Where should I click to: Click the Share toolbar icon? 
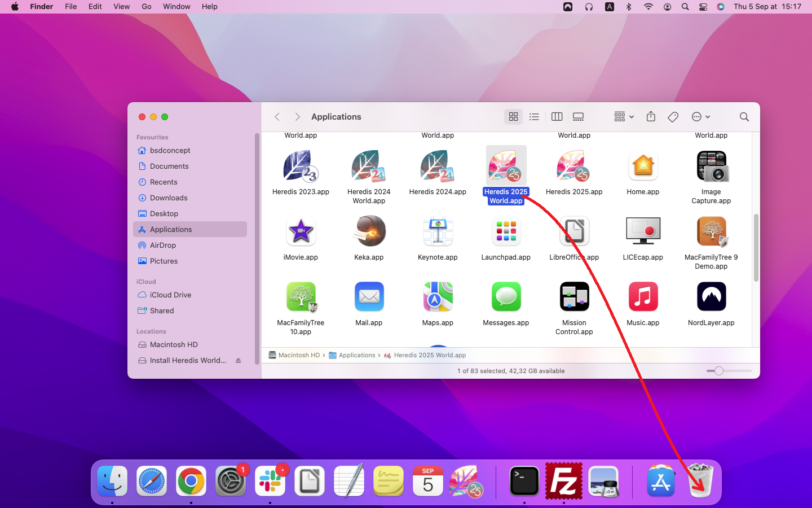(651, 117)
